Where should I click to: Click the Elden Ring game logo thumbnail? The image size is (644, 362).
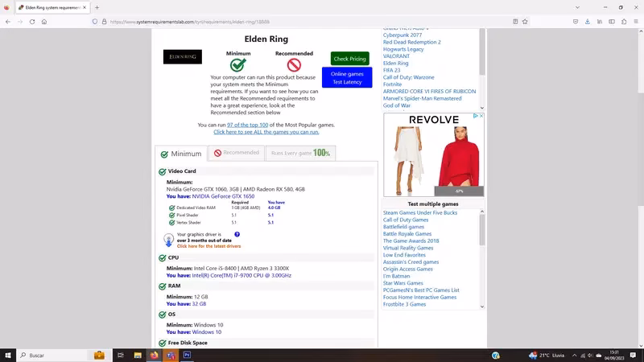click(x=183, y=56)
